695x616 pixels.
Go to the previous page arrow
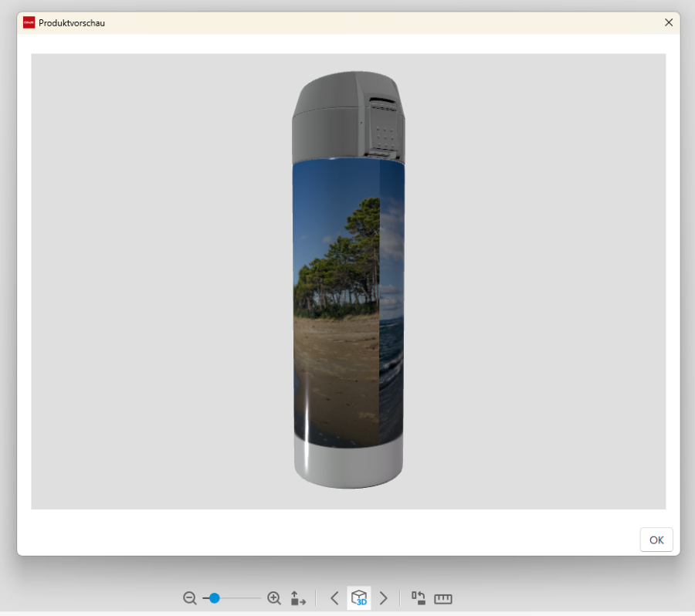334,598
